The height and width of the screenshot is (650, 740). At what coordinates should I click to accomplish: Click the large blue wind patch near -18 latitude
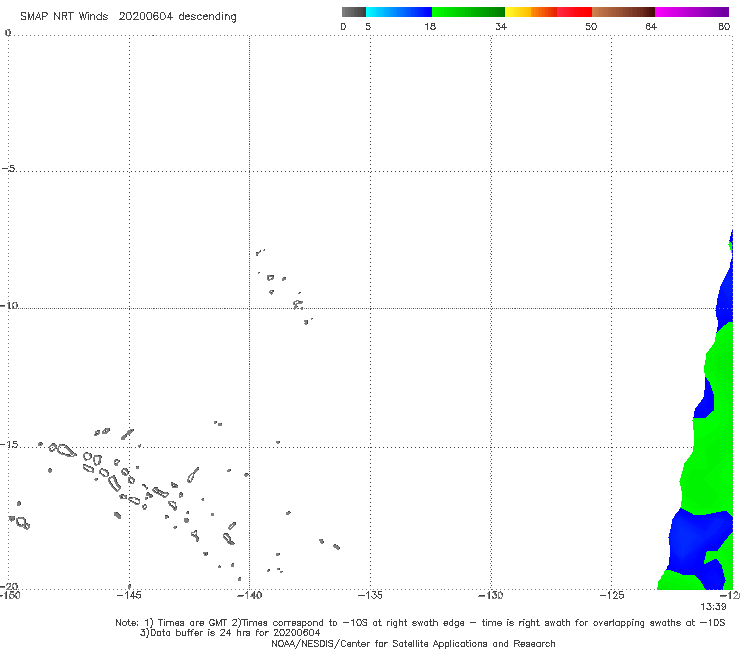coord(694,540)
